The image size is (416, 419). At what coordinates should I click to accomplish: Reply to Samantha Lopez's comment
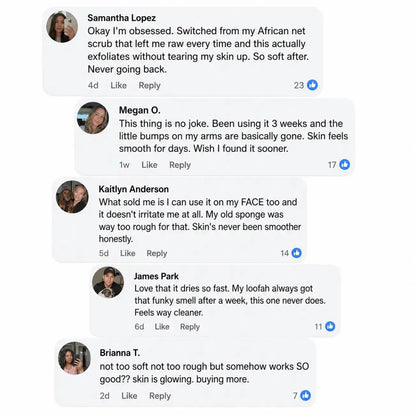[x=149, y=86]
